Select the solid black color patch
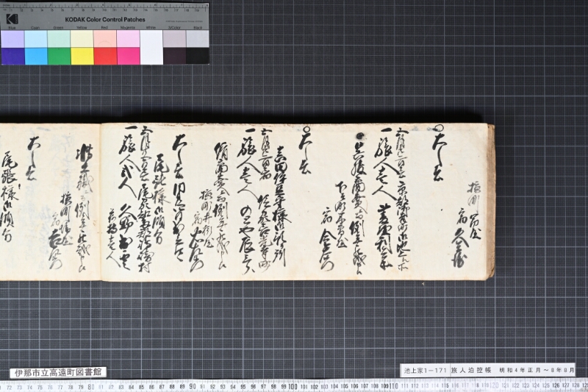This screenshot has height=392, width=588. (198, 57)
